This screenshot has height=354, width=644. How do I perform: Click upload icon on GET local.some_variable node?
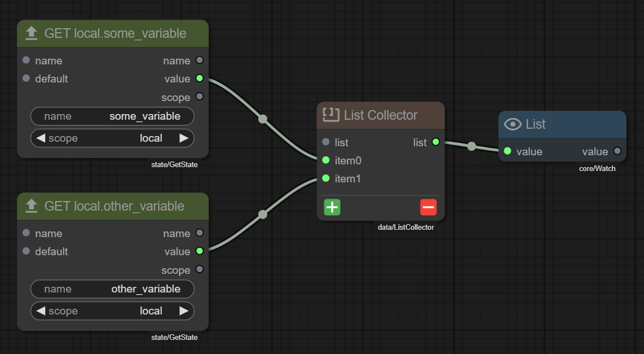32,33
